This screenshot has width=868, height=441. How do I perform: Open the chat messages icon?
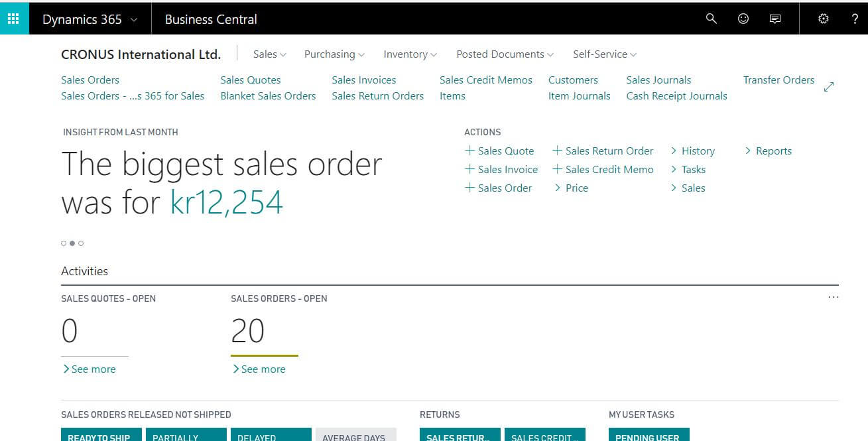click(775, 19)
